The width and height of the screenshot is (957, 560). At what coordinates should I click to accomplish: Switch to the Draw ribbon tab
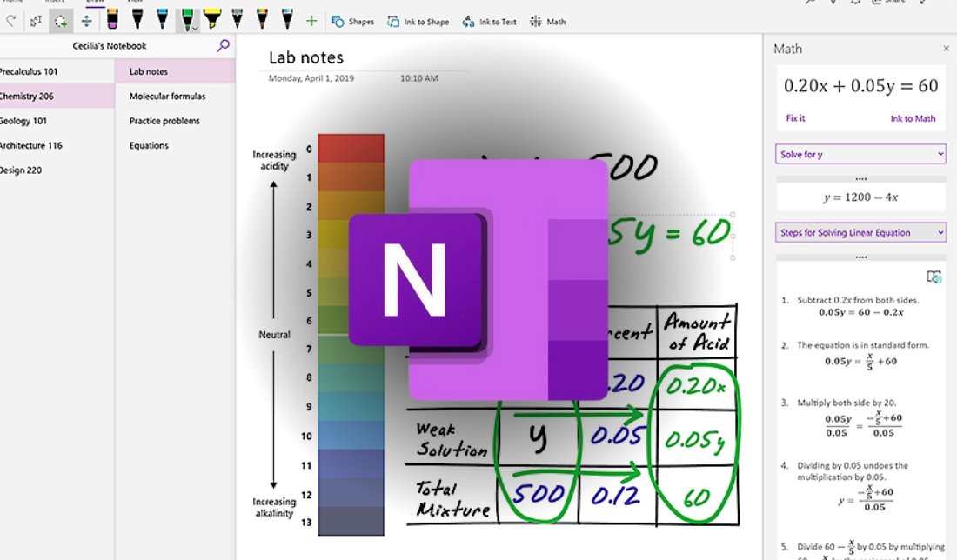(94, 3)
